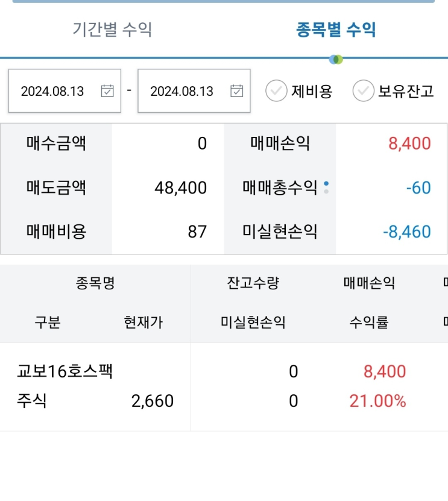This screenshot has width=448, height=501.
Task: Open the end date calendar icon
Action: click(237, 91)
